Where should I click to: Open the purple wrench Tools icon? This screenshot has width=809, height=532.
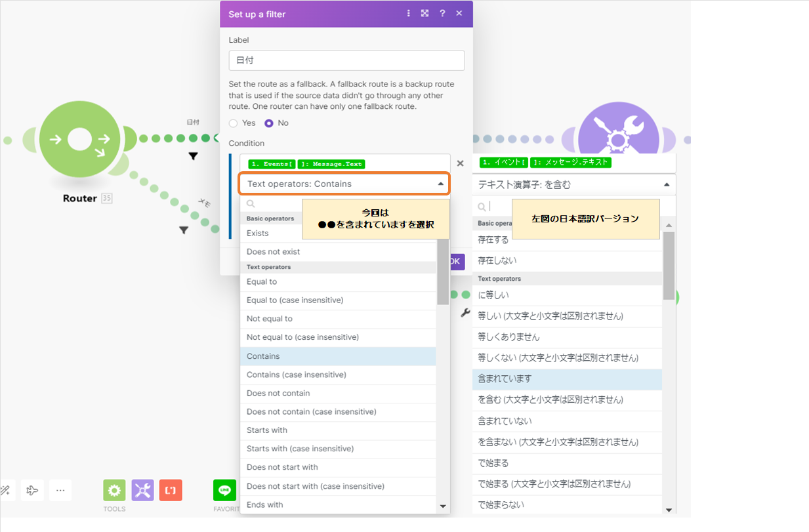click(x=143, y=490)
